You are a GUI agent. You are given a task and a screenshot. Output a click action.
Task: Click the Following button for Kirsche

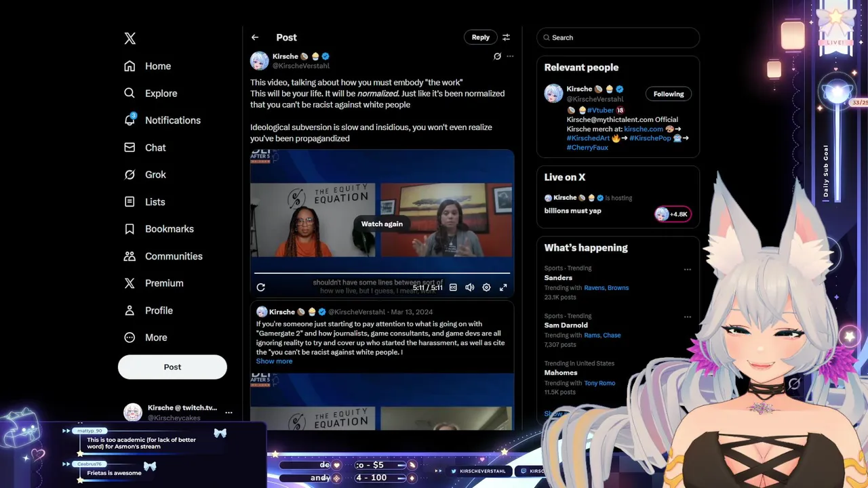669,94
